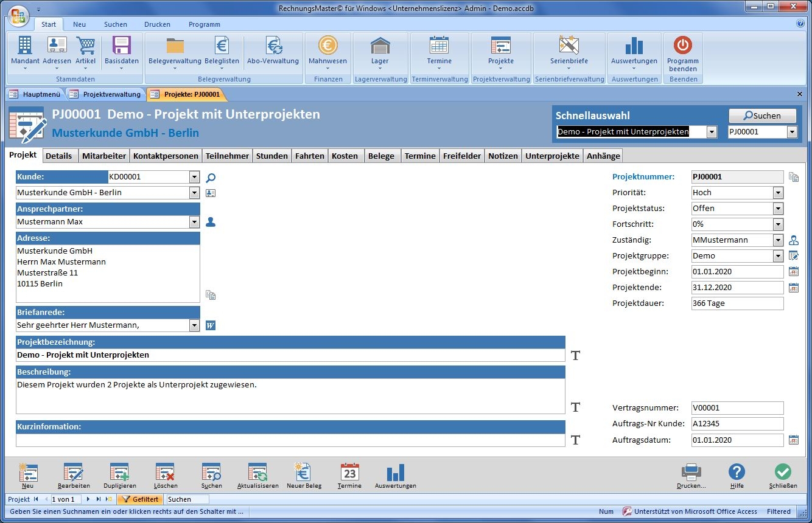This screenshot has width=812, height=523.
Task: Click Aktualisieren in the bottom toolbar
Action: click(x=258, y=476)
